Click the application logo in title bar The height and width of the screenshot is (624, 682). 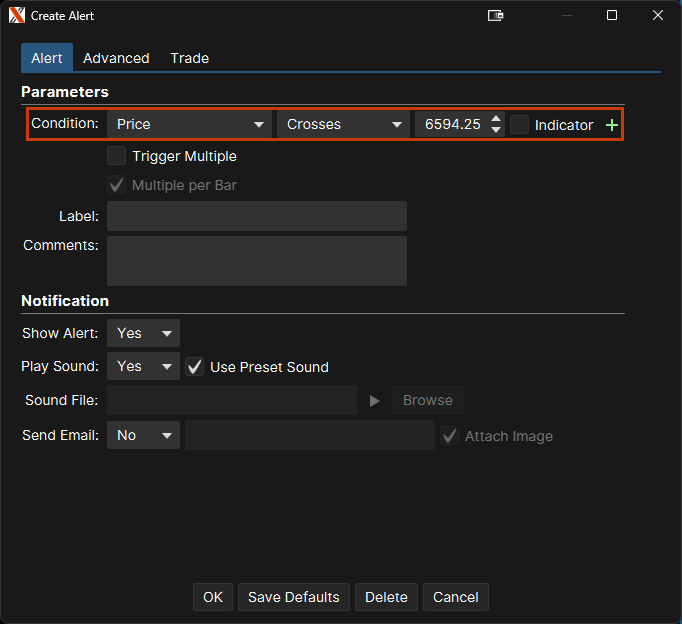point(17,16)
